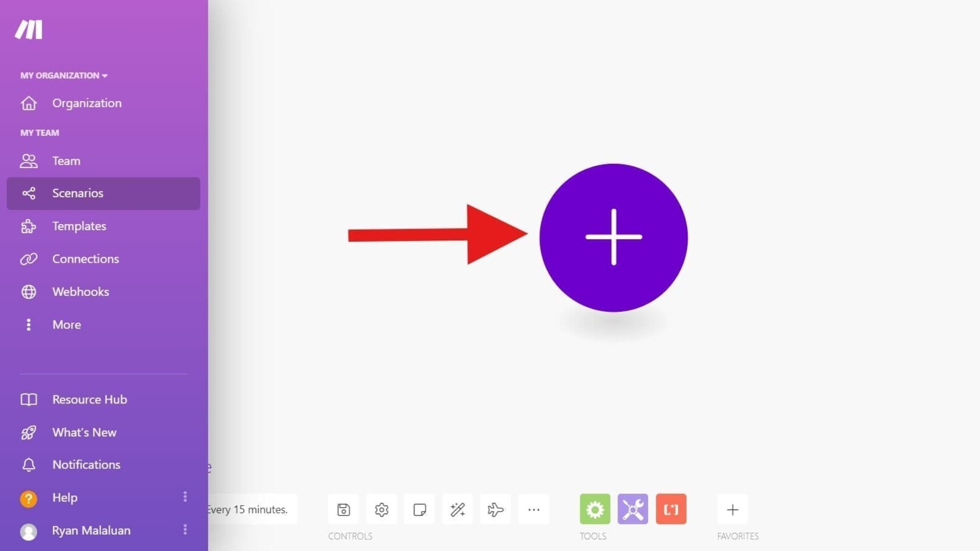Open the Scenarios section
Screen dimensions: 980x551
pyautogui.click(x=78, y=193)
